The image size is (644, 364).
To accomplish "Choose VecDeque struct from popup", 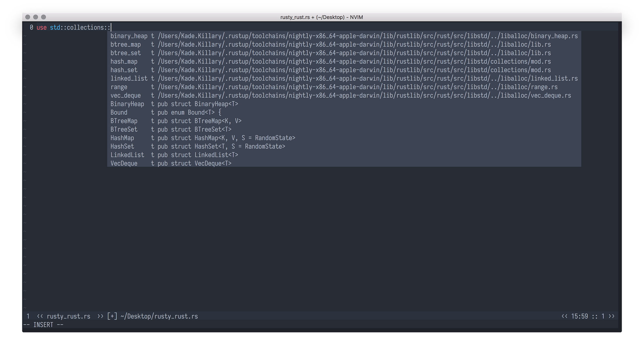I will click(x=124, y=164).
